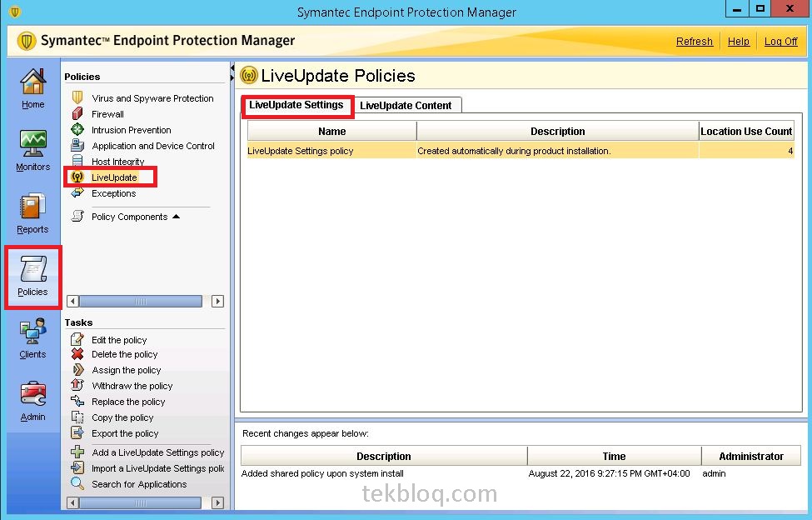
Task: Open the Admin toolbox icon
Action: tap(32, 394)
